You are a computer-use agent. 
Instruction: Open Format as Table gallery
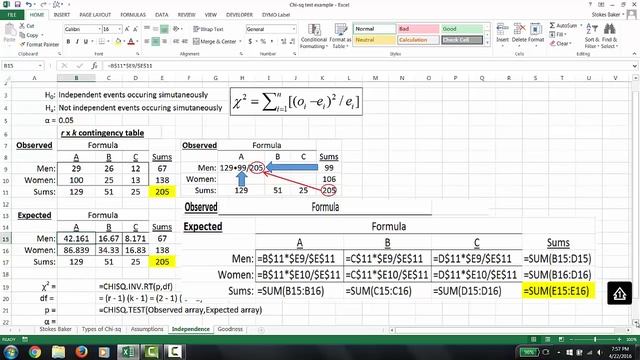tap(340, 36)
